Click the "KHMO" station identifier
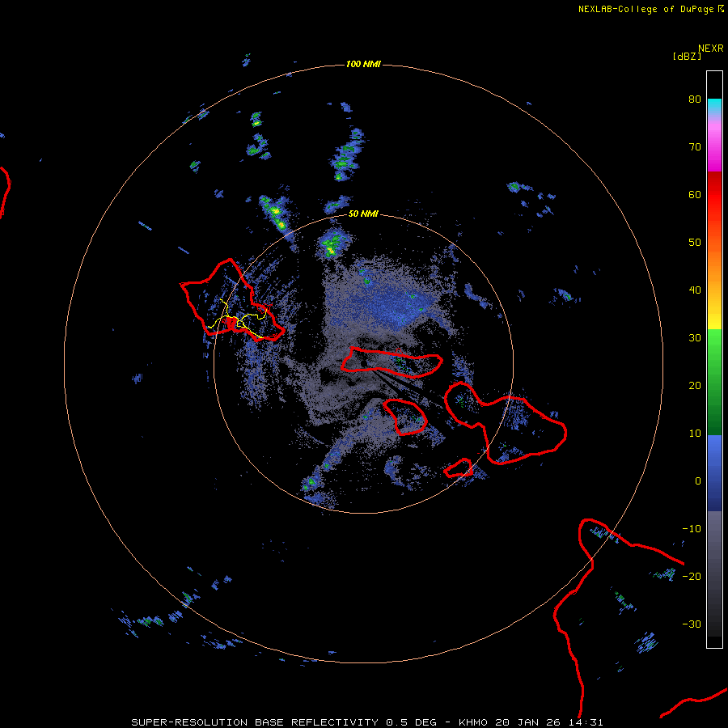The image size is (728, 728). [x=473, y=722]
